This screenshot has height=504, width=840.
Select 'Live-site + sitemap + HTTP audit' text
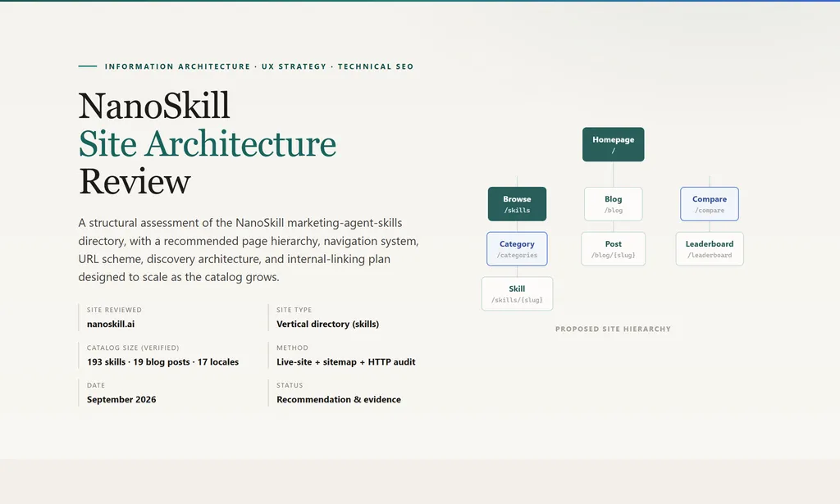click(x=346, y=361)
